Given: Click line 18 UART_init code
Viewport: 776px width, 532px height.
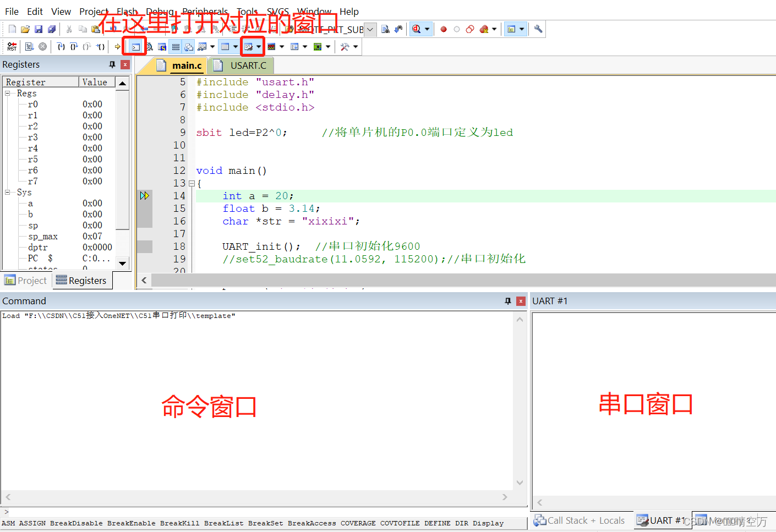Looking at the screenshot, I should coord(261,246).
